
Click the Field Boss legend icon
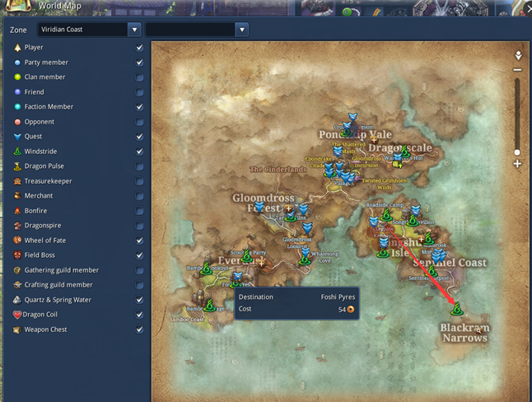tap(17, 255)
